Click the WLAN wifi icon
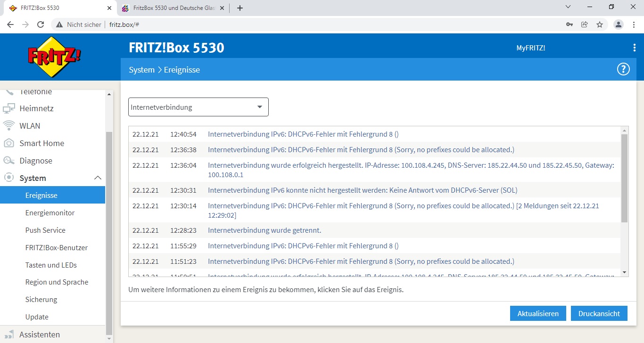The height and width of the screenshot is (343, 644). [x=9, y=126]
